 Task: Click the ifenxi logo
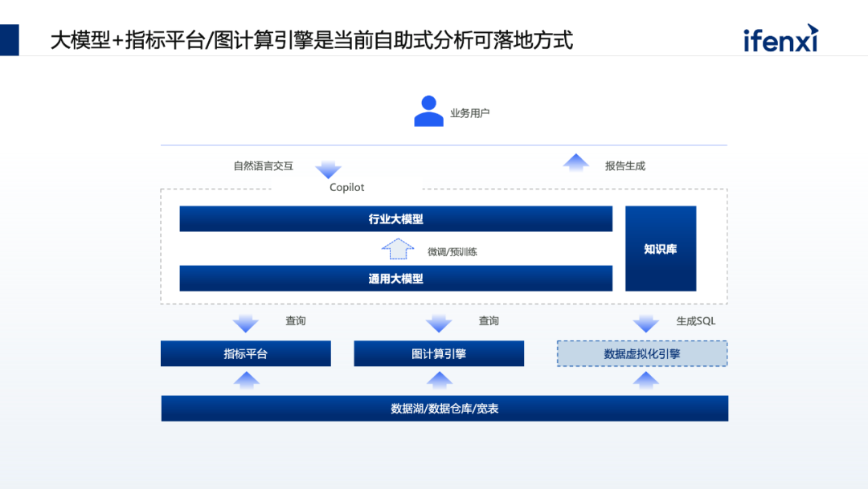[x=780, y=38]
